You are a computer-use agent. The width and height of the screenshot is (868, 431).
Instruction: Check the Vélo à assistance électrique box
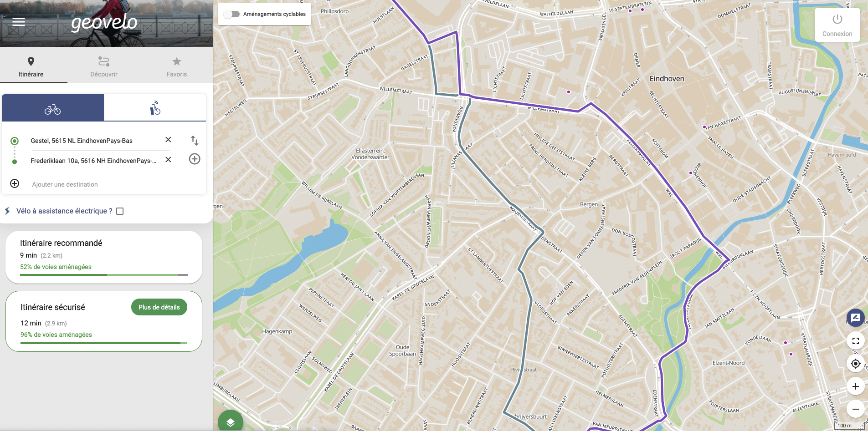click(120, 211)
